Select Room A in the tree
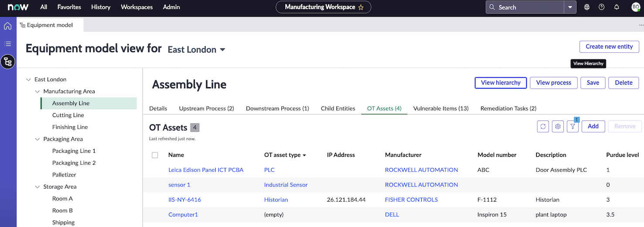The width and height of the screenshot is (644, 227). pyautogui.click(x=63, y=199)
